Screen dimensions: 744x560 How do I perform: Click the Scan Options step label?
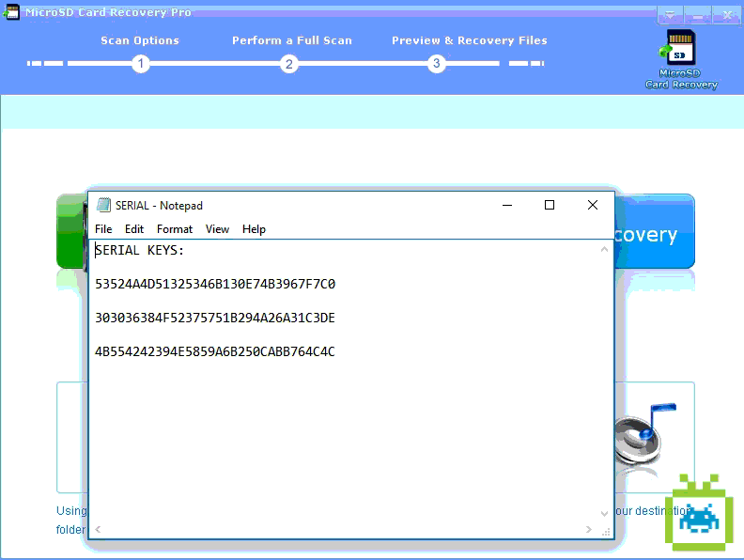point(140,40)
